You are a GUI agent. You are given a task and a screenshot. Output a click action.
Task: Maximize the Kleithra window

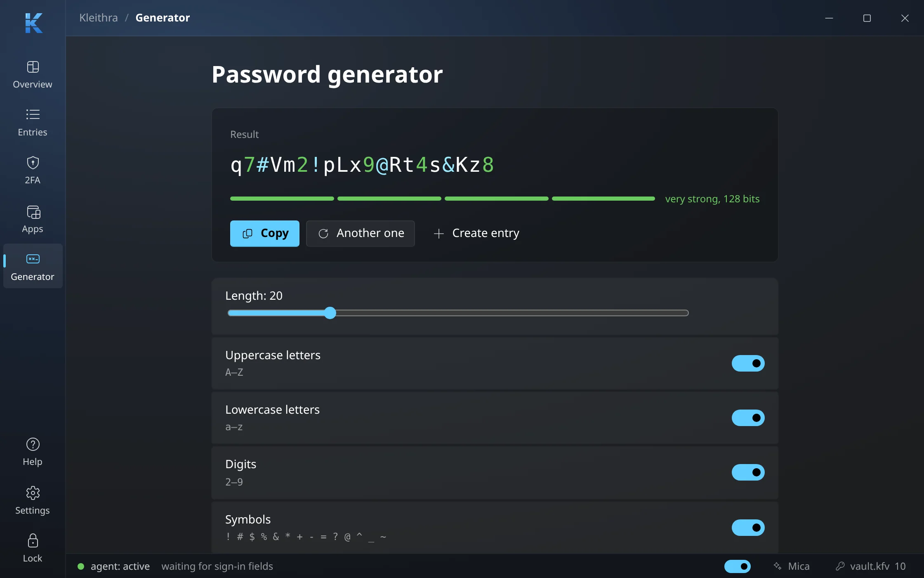pos(867,18)
